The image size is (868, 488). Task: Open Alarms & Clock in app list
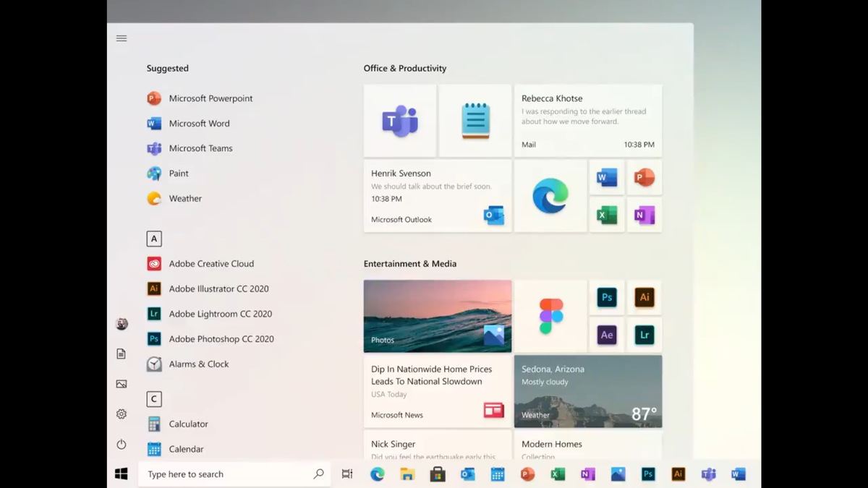click(188, 364)
